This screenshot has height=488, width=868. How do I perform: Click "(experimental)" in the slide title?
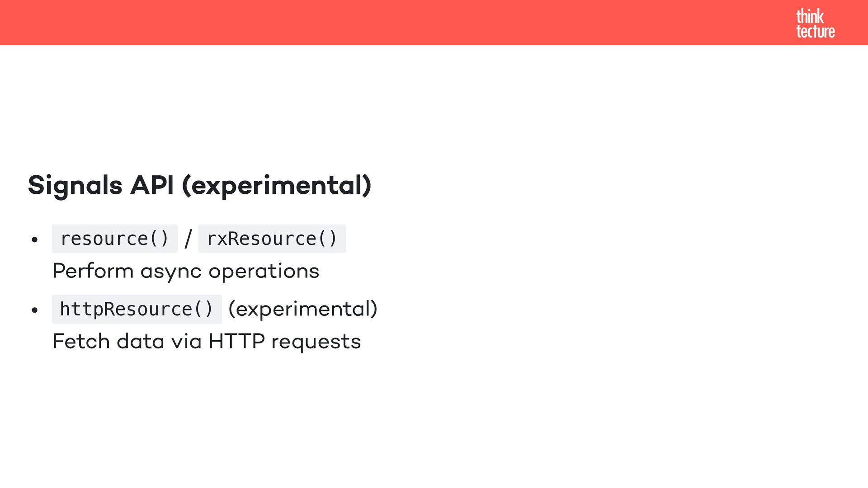277,185
